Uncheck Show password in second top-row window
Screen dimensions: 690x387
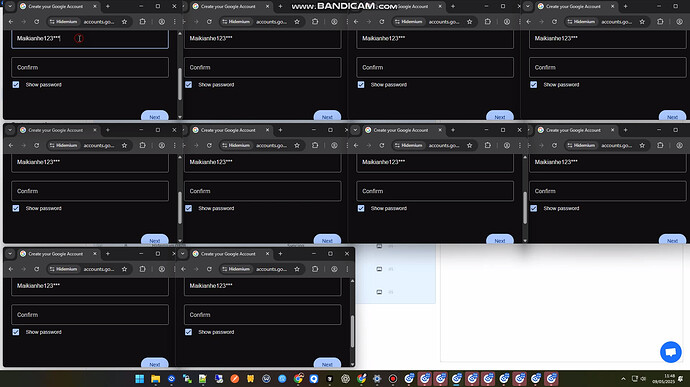(x=188, y=85)
